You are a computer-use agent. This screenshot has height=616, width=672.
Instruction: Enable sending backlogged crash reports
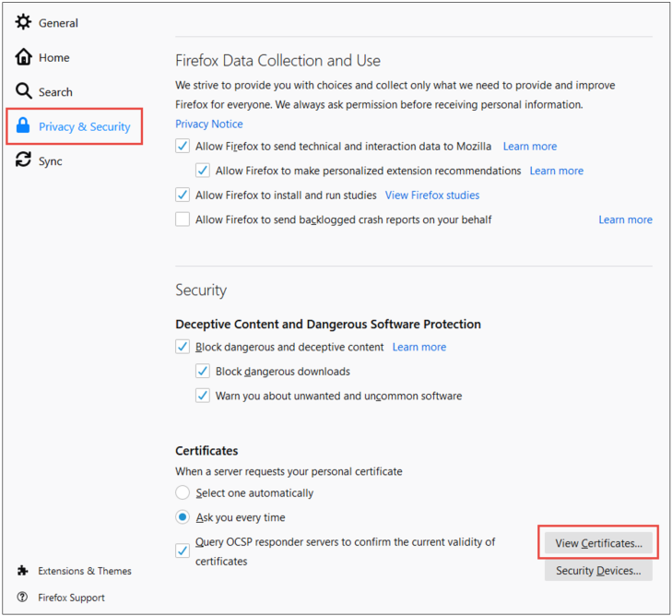coord(183,219)
